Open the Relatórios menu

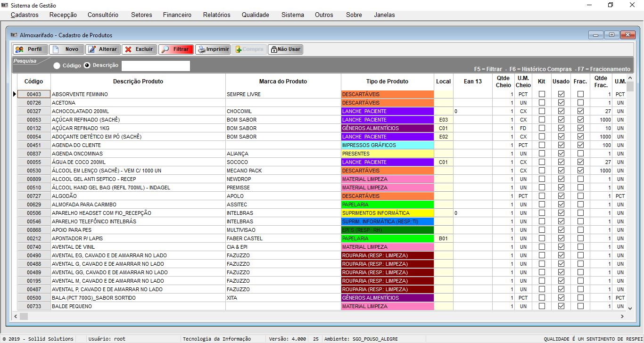coord(217,15)
